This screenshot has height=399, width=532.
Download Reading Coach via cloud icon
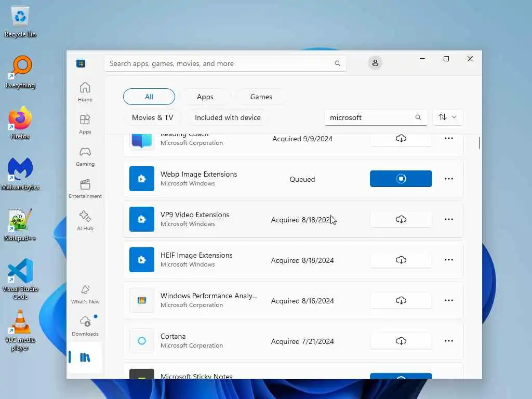[x=401, y=138]
